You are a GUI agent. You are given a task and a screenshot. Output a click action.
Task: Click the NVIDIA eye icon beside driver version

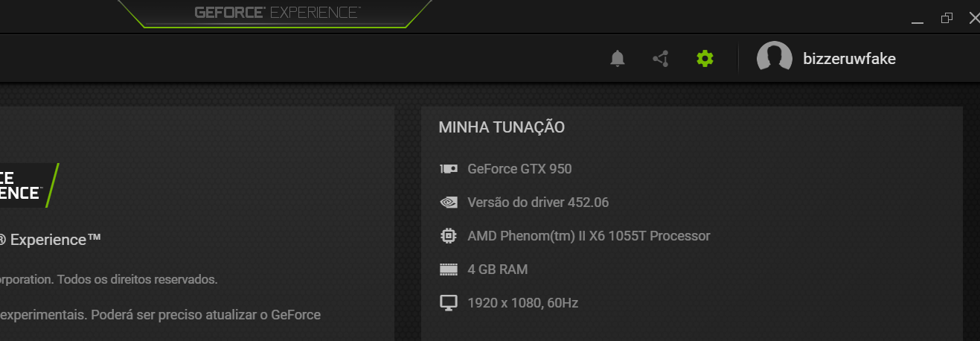[449, 202]
